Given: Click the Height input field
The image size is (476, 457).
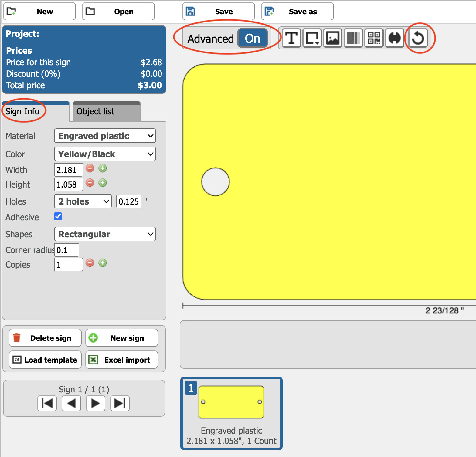Looking at the screenshot, I should click(69, 184).
